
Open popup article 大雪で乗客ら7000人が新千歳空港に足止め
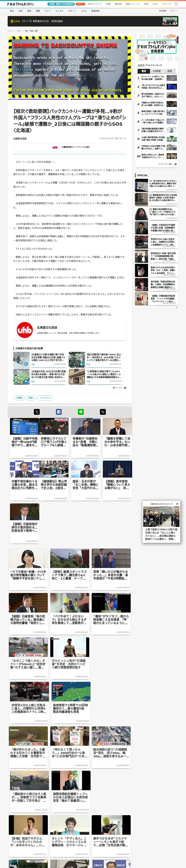161,524
